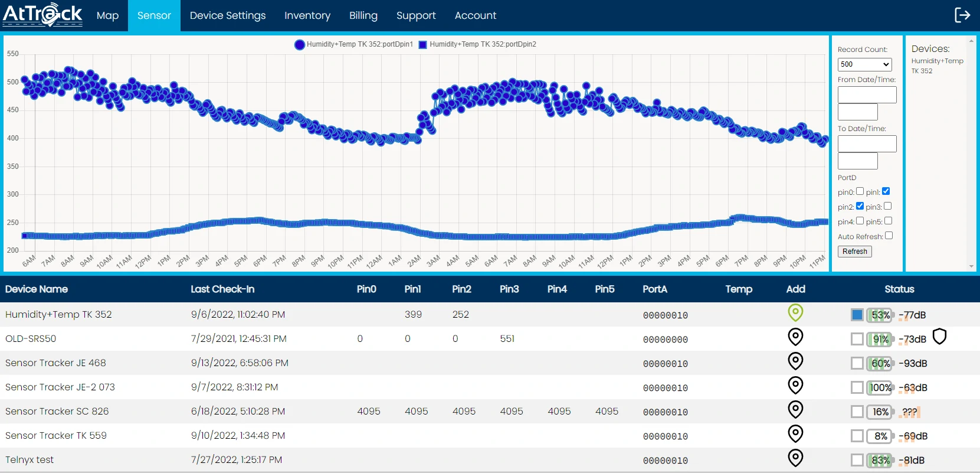Click the logout icon in top bar
The width and height of the screenshot is (980, 473).
coord(962,15)
